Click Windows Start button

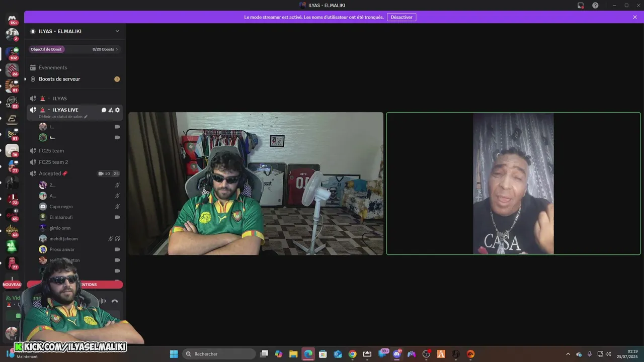click(x=174, y=354)
